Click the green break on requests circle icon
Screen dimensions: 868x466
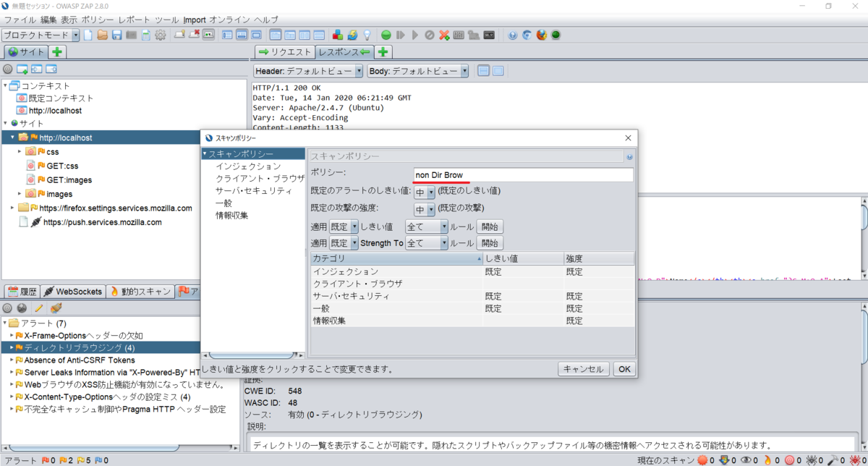386,35
